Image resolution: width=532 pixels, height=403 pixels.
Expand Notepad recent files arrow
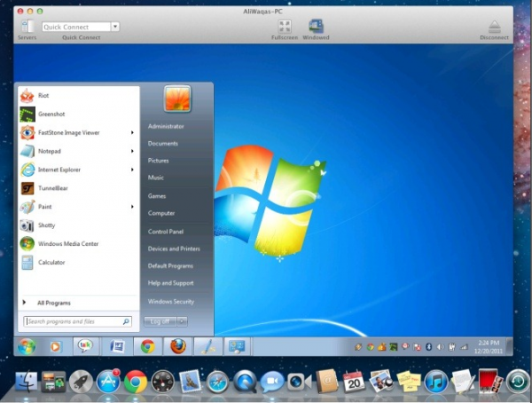coord(132,151)
